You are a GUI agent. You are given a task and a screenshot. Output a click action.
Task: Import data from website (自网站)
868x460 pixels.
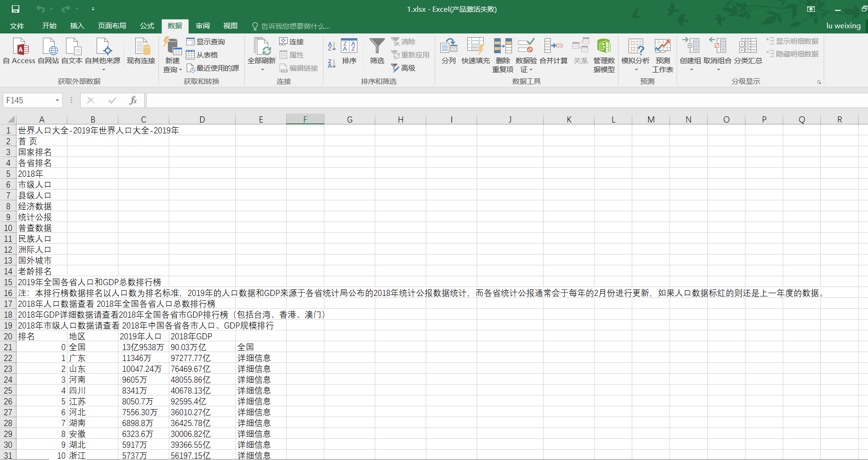49,51
